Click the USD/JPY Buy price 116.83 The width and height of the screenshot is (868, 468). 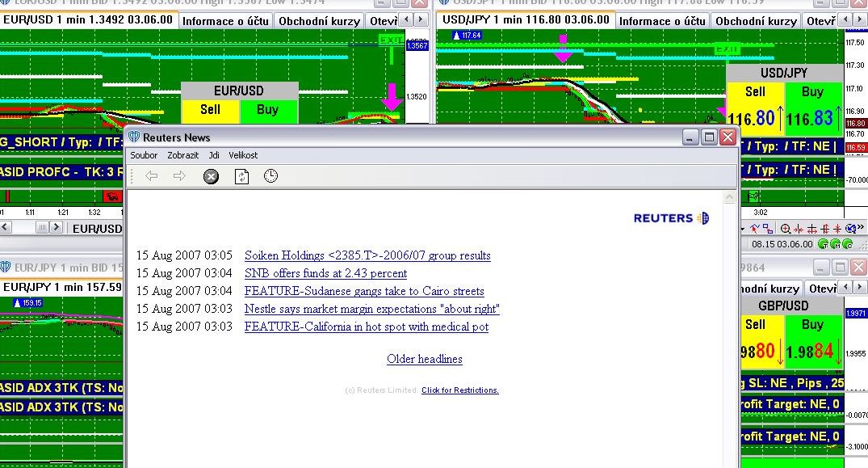click(x=809, y=119)
